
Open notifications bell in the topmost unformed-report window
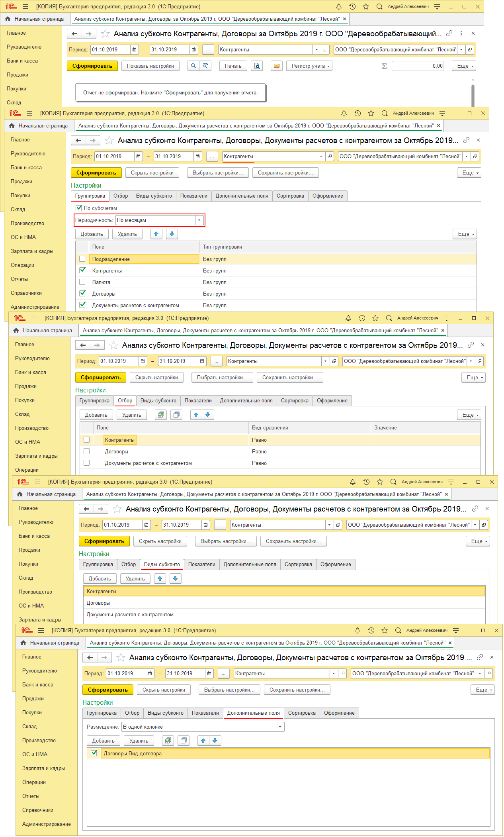(x=339, y=7)
